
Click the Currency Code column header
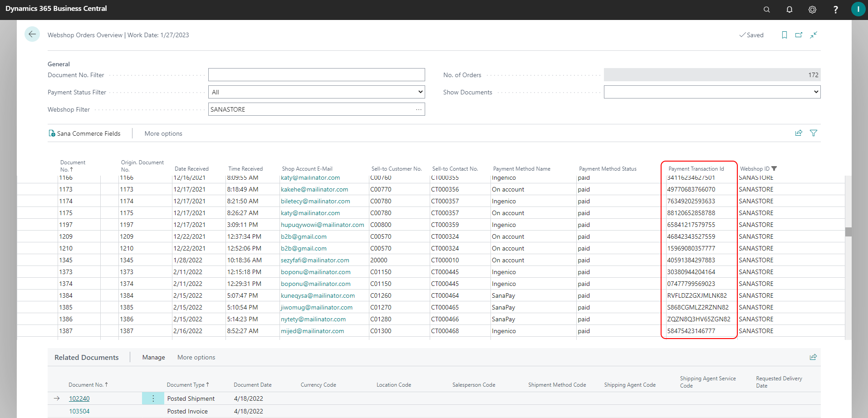tap(319, 385)
